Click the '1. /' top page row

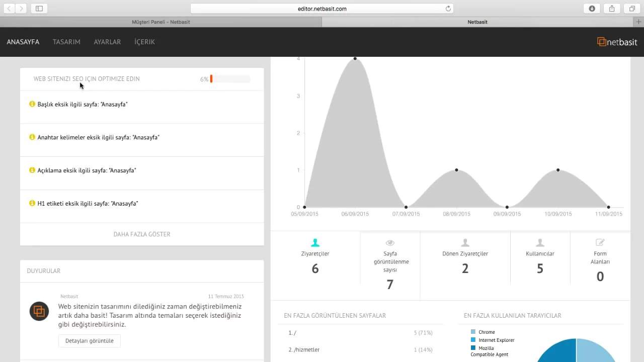(360, 333)
